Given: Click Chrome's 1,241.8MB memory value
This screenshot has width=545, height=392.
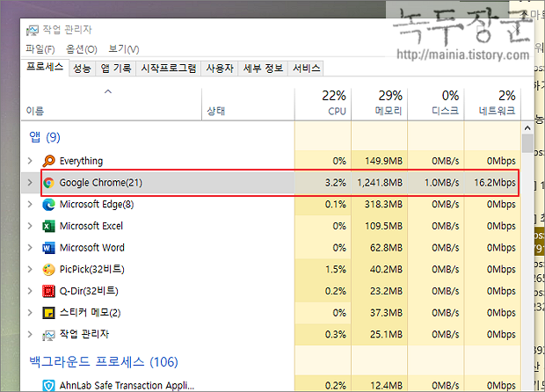Looking at the screenshot, I should (380, 183).
